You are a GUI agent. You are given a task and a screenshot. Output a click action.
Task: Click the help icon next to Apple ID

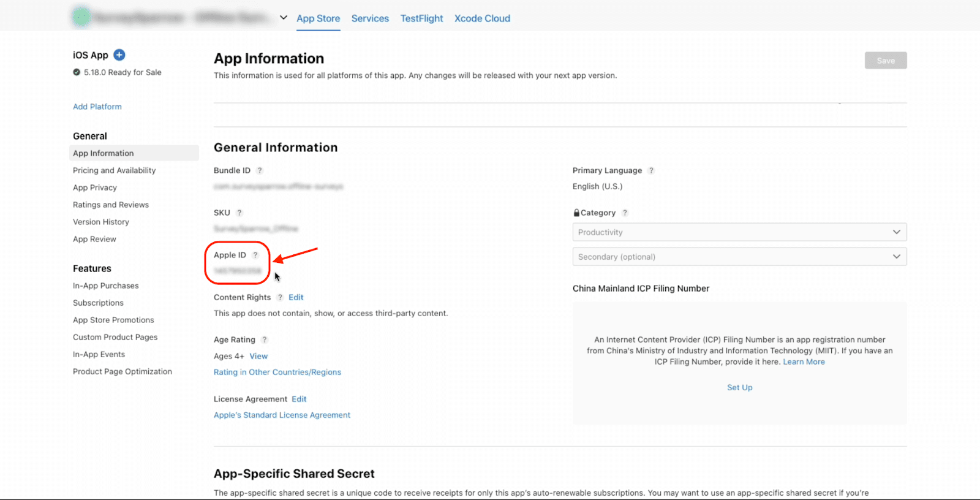[255, 255]
